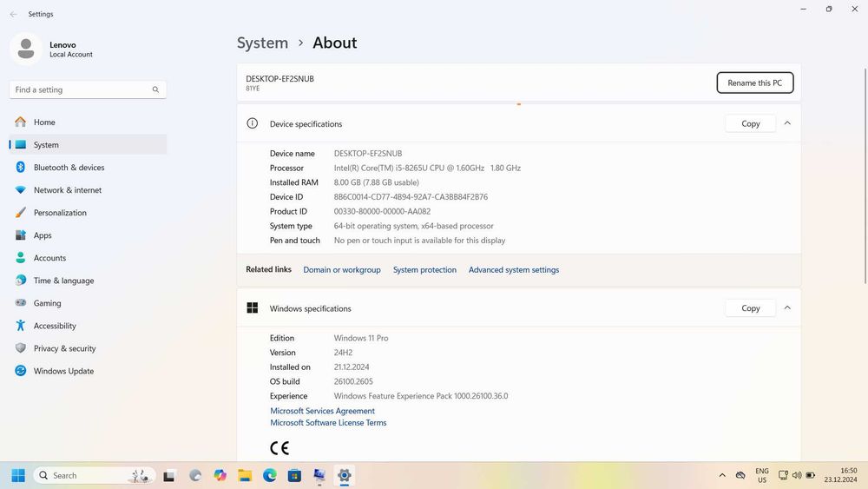This screenshot has width=868, height=489.
Task: Click the settings page vertical scrollbar
Action: [x=865, y=177]
